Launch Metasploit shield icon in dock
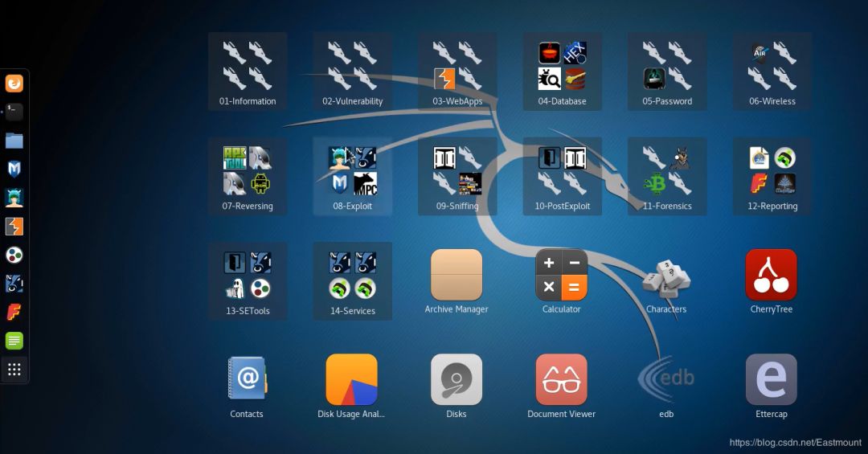 pos(14,169)
